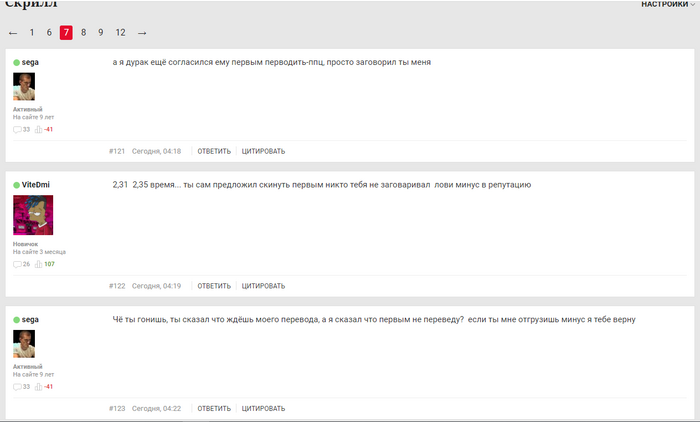Jump to page 12 of the thread
The width and height of the screenshot is (700, 422).
120,33
